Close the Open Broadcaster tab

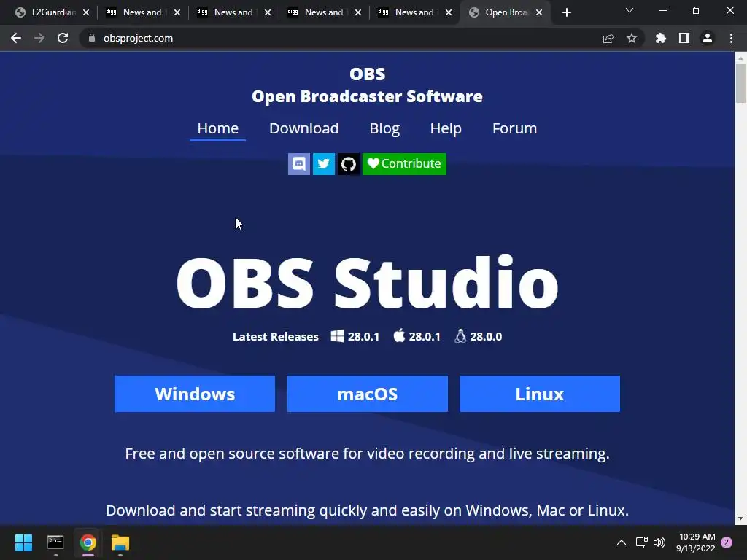(x=539, y=12)
